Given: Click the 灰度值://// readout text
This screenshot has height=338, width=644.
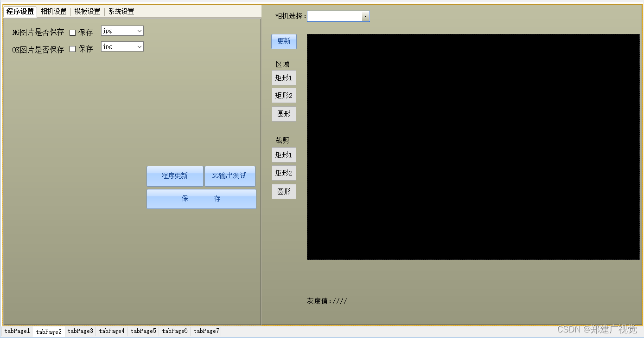Looking at the screenshot, I should 327,301.
